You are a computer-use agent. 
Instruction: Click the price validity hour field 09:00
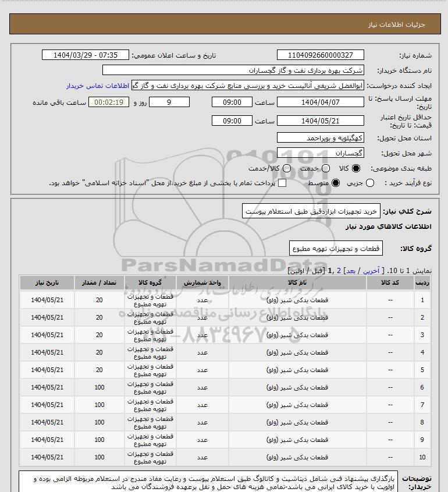[232, 121]
